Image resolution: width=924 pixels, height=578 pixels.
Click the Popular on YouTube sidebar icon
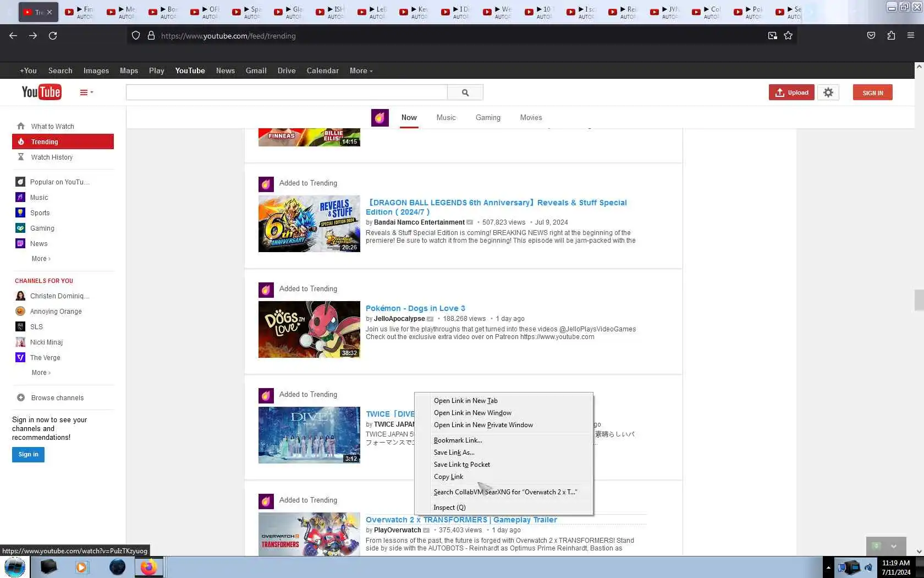(x=20, y=182)
